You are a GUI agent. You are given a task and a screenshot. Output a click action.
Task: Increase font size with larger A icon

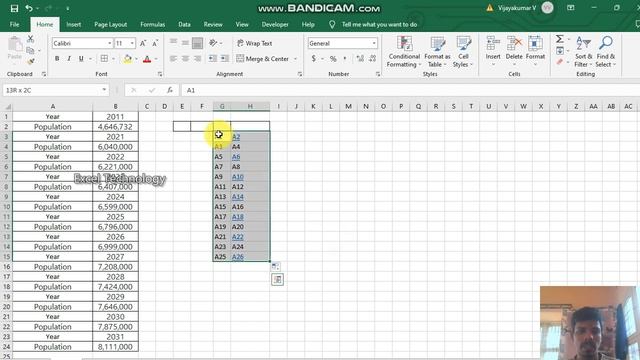(143, 43)
